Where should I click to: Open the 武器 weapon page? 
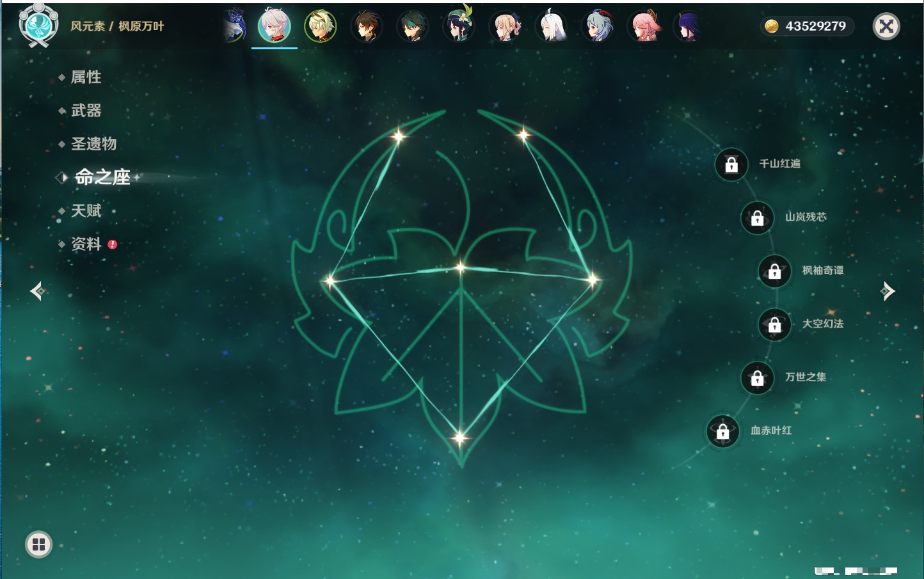tap(86, 111)
